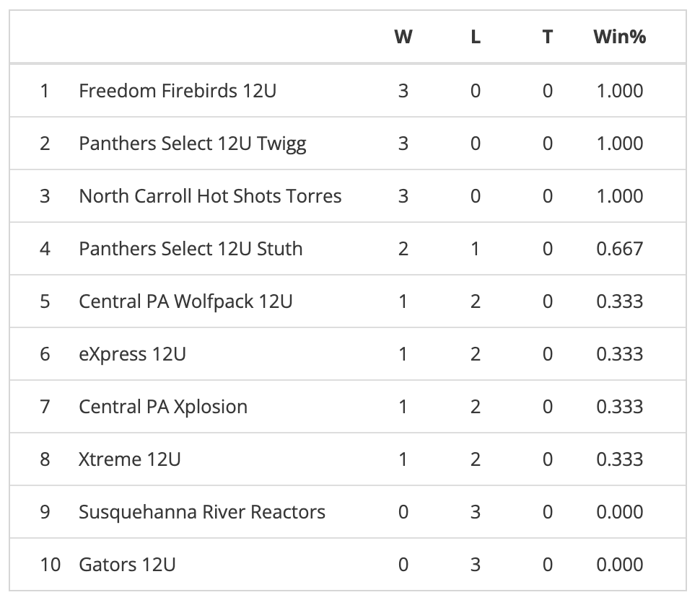
Task: Click Central PA Wolfpack 12U
Action: coord(185,301)
